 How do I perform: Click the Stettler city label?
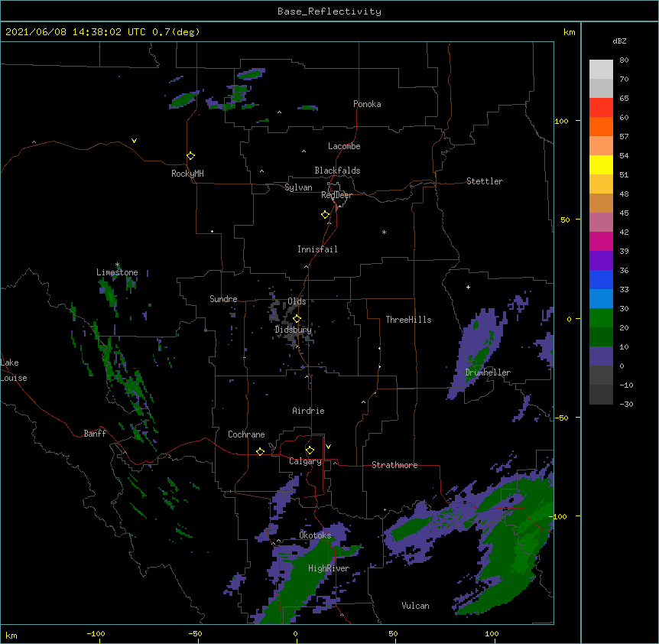pyautogui.click(x=485, y=181)
